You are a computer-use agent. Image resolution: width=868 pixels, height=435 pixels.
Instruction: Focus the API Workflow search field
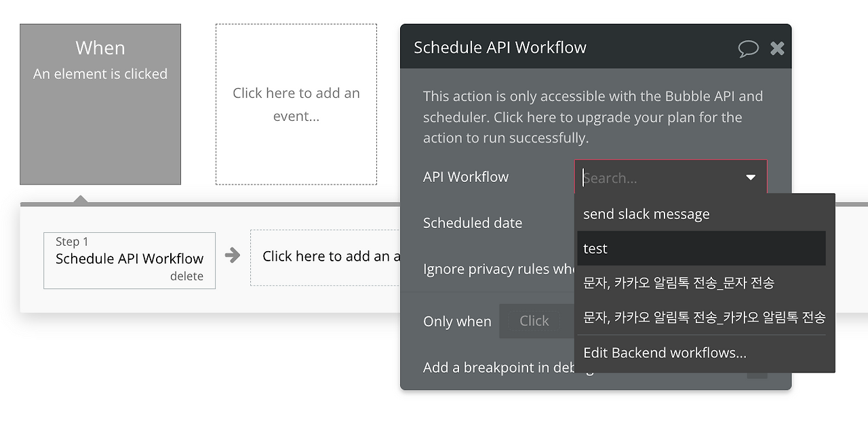(x=661, y=178)
